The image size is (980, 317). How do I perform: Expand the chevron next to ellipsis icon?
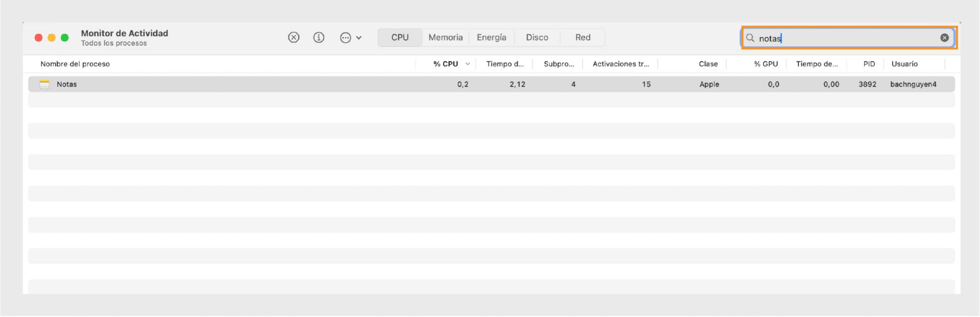[359, 38]
